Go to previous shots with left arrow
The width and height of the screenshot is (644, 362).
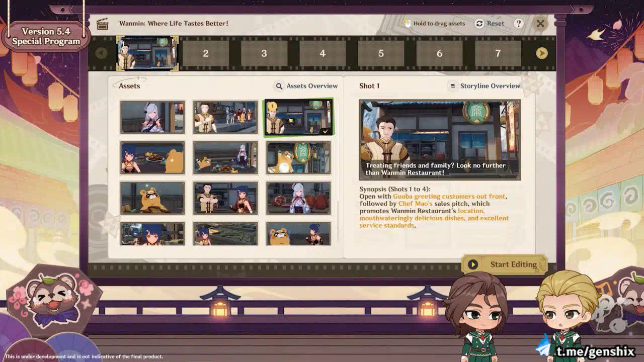tap(101, 53)
